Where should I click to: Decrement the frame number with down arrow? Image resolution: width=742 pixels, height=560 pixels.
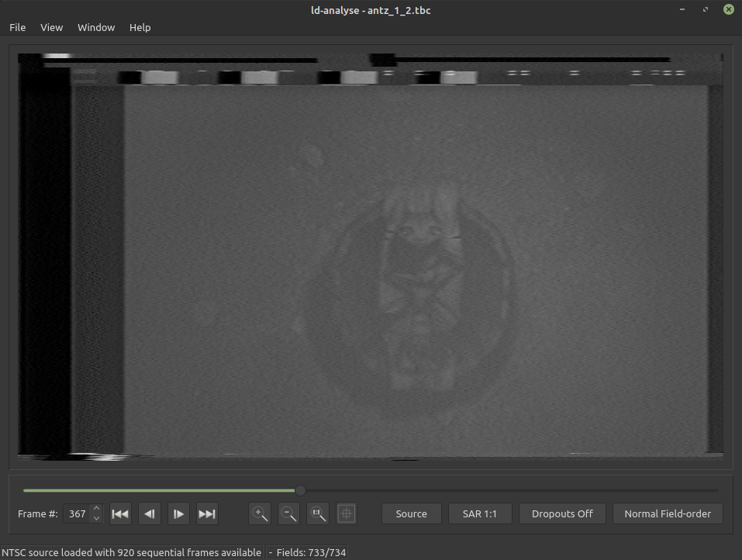point(97,519)
